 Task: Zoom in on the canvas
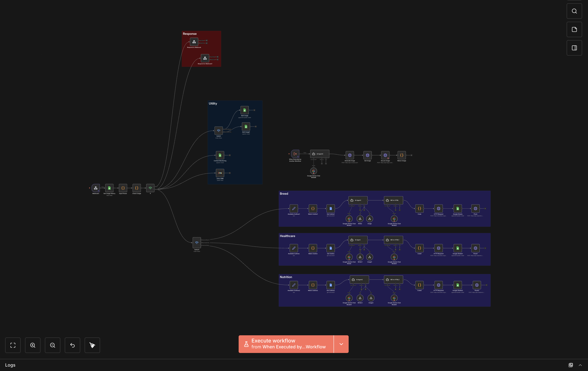pyautogui.click(x=33, y=345)
